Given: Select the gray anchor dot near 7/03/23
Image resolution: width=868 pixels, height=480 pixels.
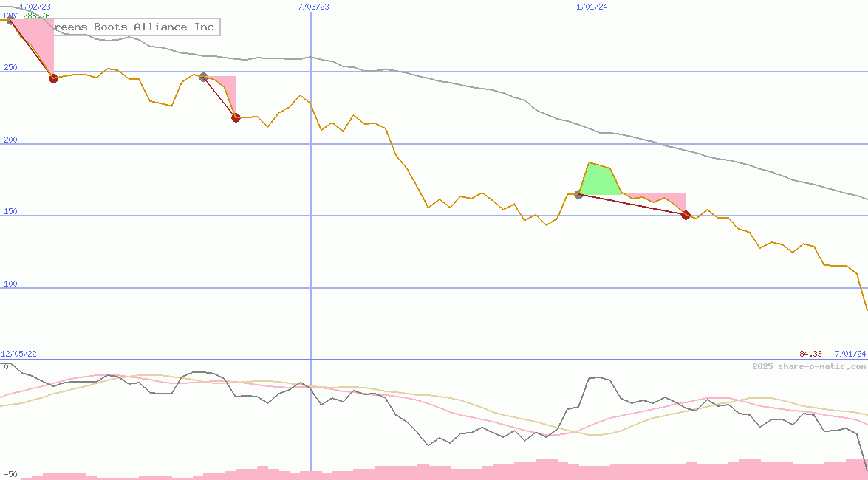Looking at the screenshot, I should 202,75.
